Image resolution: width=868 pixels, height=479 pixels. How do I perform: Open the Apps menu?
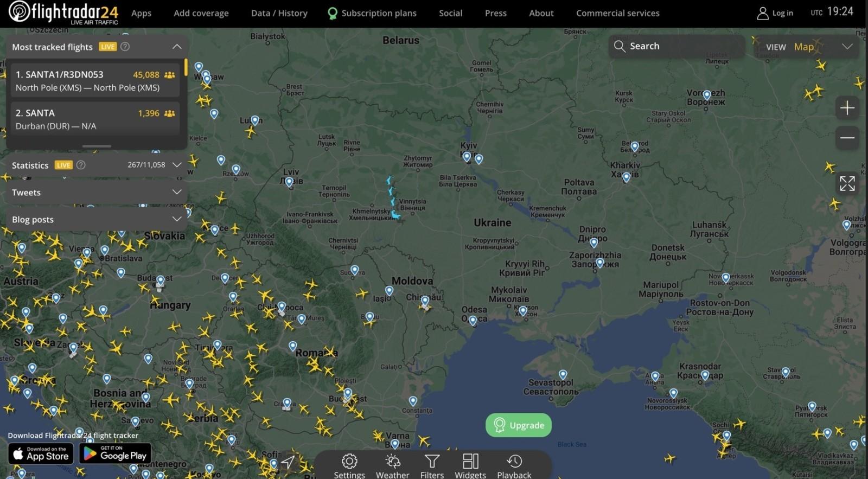tap(141, 13)
